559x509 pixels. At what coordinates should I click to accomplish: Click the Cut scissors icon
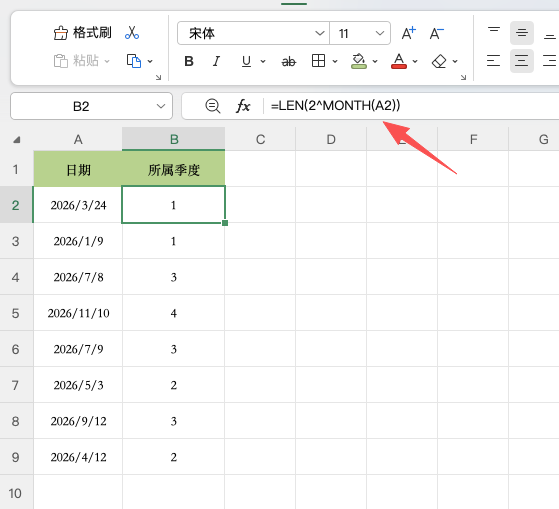[132, 33]
